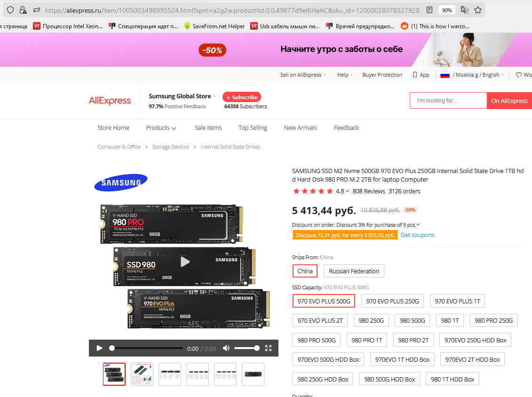
Task: Choose 980 250G capacity
Action: [x=371, y=320]
